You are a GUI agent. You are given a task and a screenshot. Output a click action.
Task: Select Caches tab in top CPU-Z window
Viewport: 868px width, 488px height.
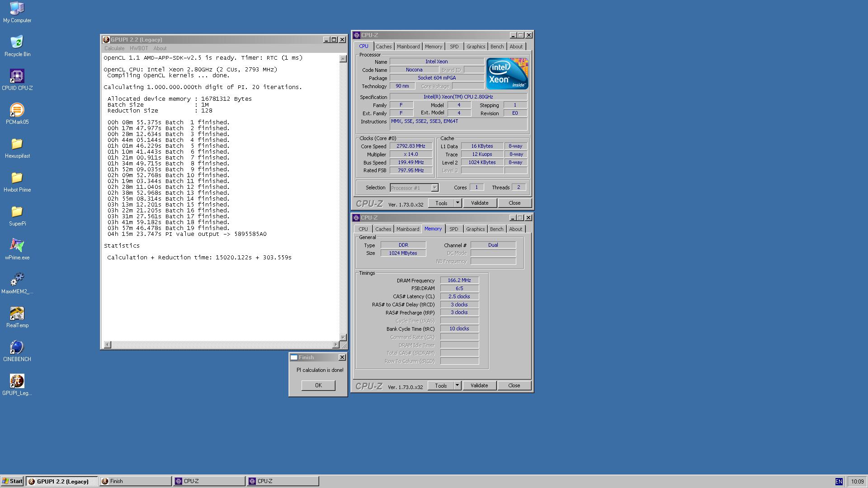(383, 47)
